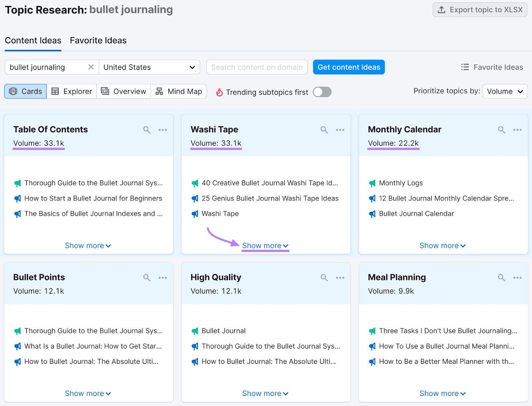Click the search icon on Monthly Calendar card
The width and height of the screenshot is (532, 406).
tap(501, 130)
